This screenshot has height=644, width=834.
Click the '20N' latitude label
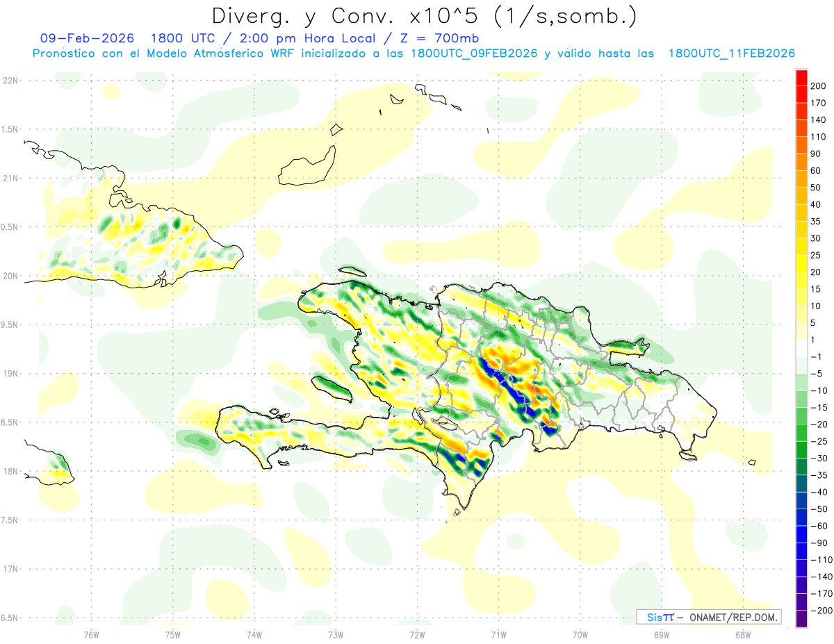(x=10, y=276)
